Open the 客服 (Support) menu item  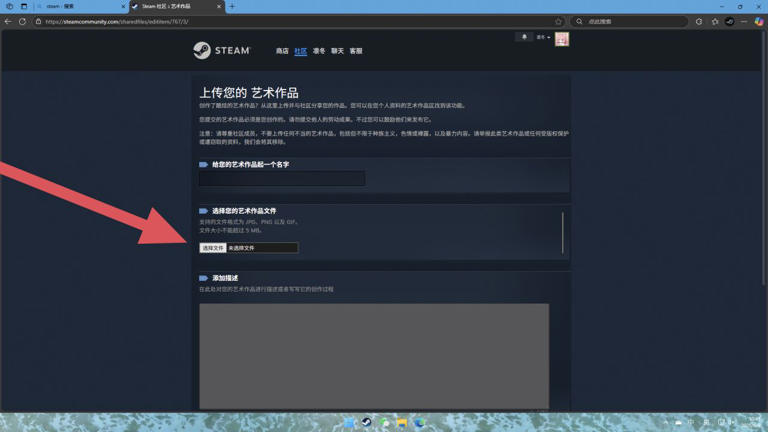[x=356, y=51]
